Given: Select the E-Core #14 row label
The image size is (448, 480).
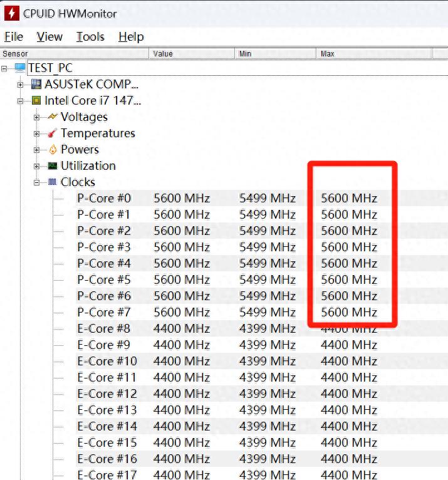Looking at the screenshot, I should [107, 426].
